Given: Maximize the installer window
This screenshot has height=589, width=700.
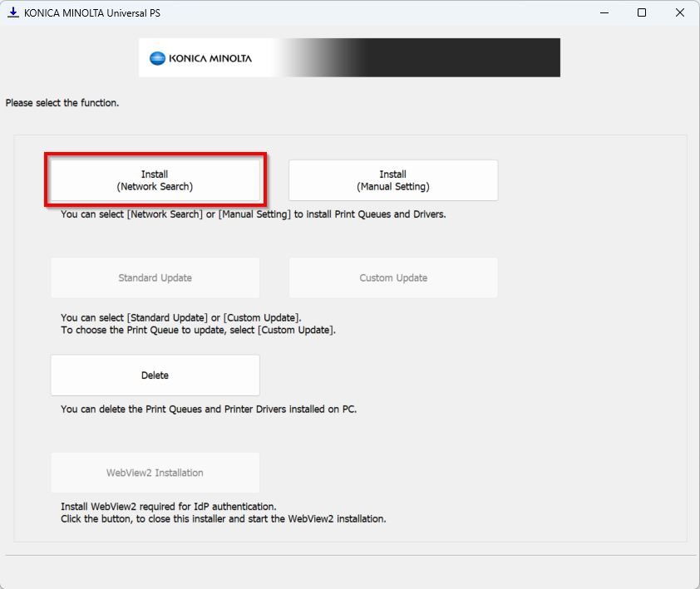Looking at the screenshot, I should point(642,12).
